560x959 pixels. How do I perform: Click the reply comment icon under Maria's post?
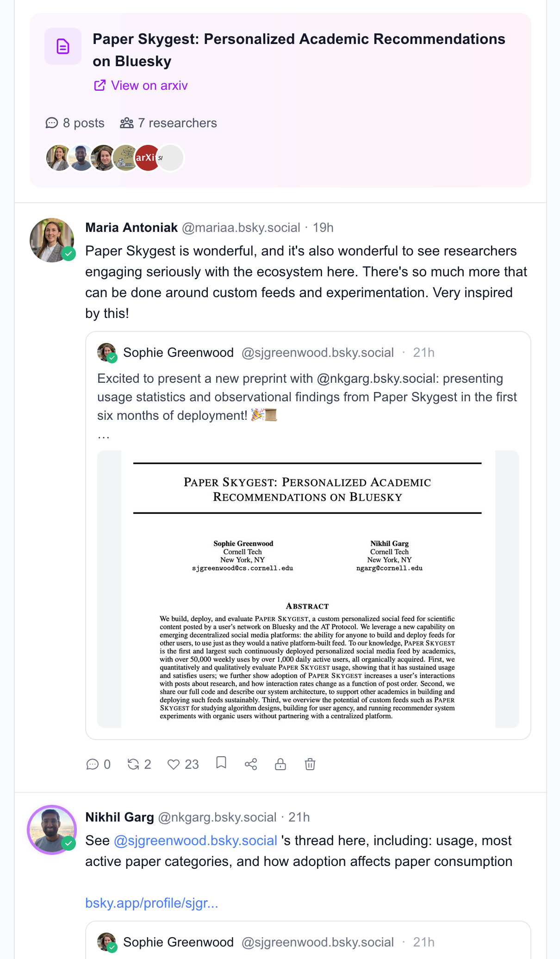(x=93, y=764)
